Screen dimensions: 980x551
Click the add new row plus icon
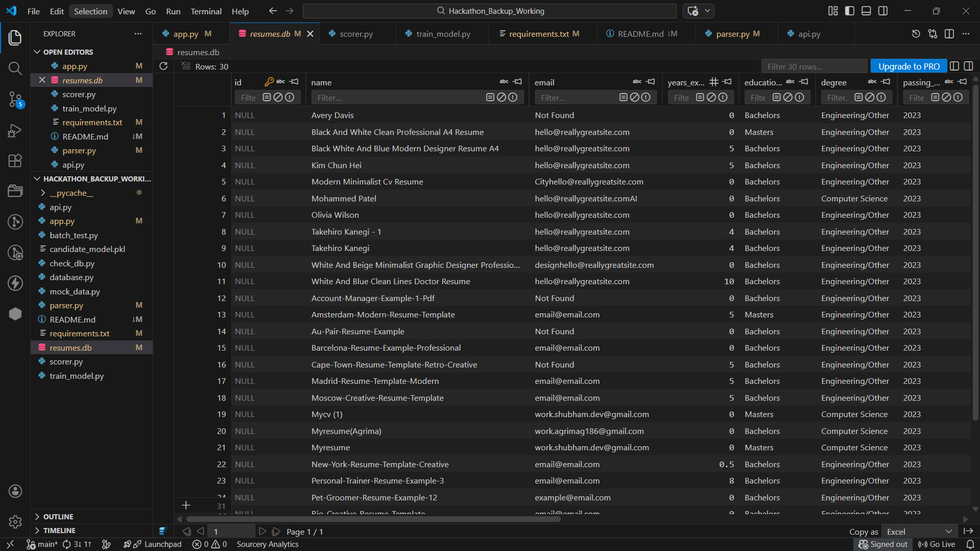click(186, 506)
